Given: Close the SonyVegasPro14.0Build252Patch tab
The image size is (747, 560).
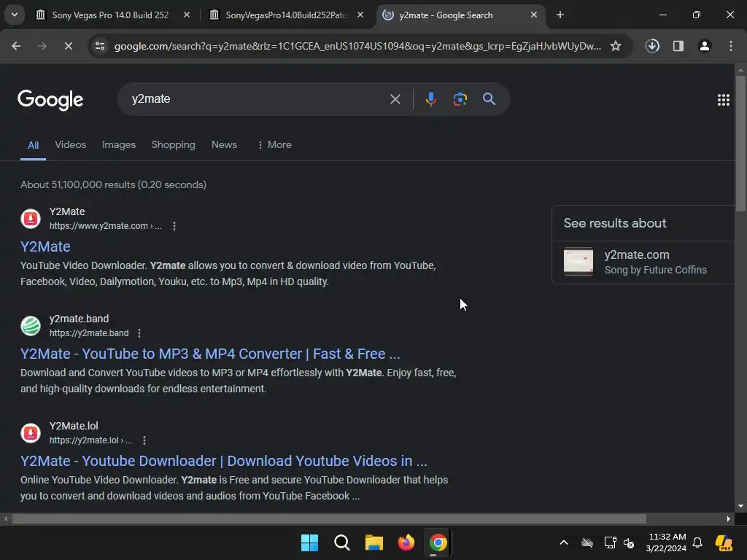Looking at the screenshot, I should point(360,15).
